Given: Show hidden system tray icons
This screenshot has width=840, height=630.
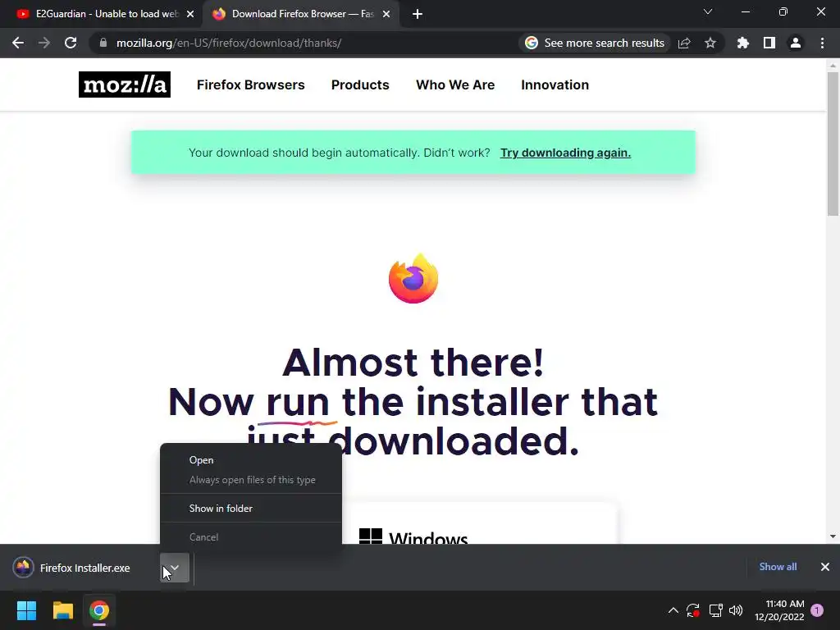Looking at the screenshot, I should (x=673, y=610).
